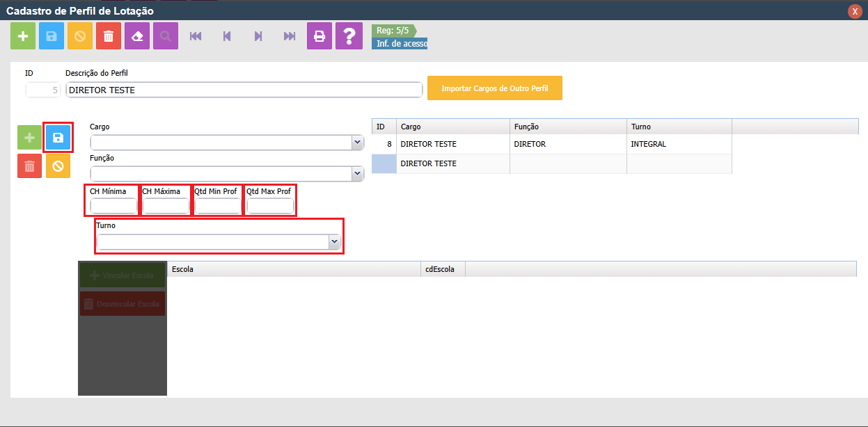
Task: Go to the first record
Action: click(196, 36)
